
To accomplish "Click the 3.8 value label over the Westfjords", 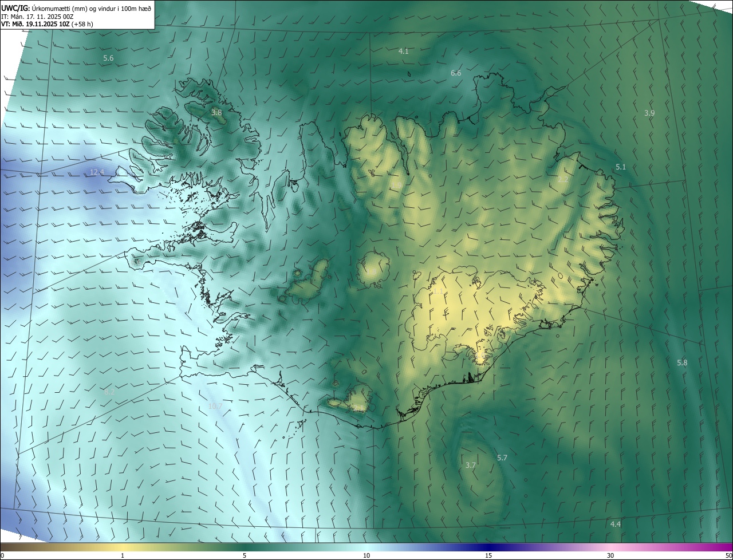I will [x=216, y=113].
